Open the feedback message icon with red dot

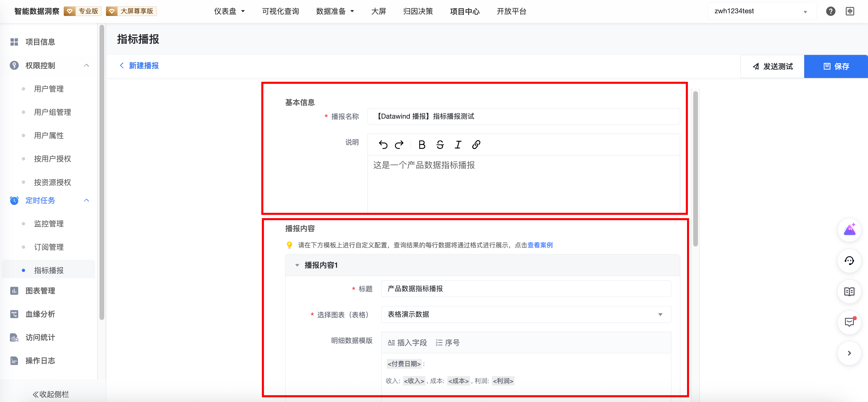pyautogui.click(x=849, y=322)
